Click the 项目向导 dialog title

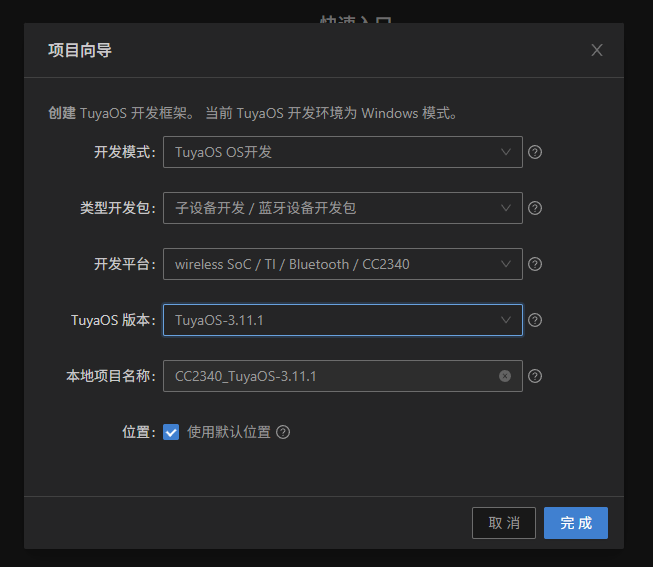pos(80,50)
